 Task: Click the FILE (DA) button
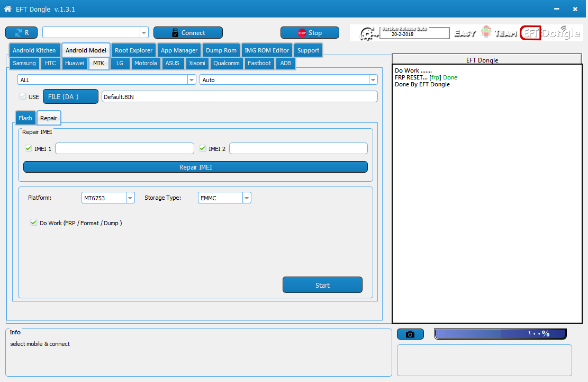(70, 96)
